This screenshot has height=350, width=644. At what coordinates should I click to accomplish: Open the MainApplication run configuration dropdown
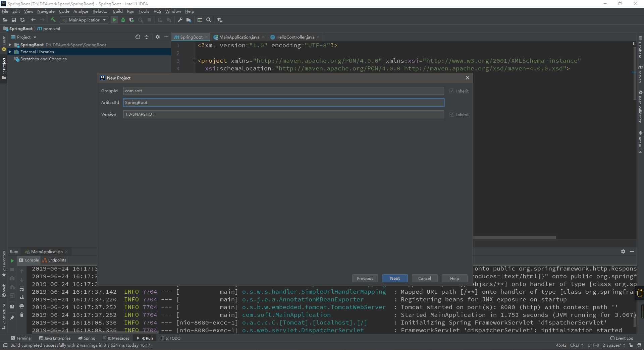coord(84,20)
